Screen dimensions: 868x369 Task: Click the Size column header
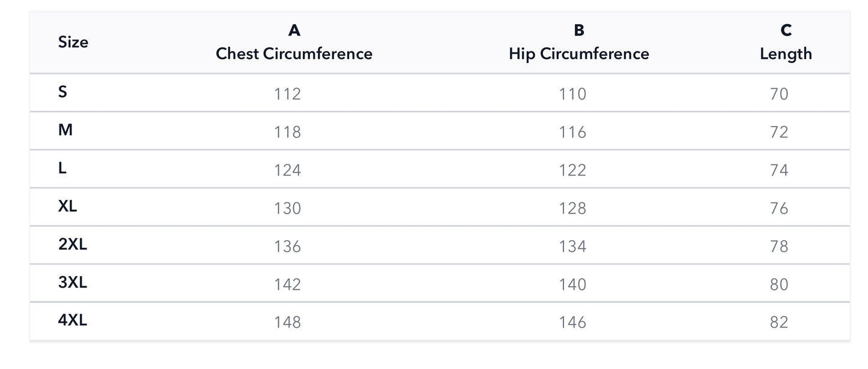coord(73,43)
